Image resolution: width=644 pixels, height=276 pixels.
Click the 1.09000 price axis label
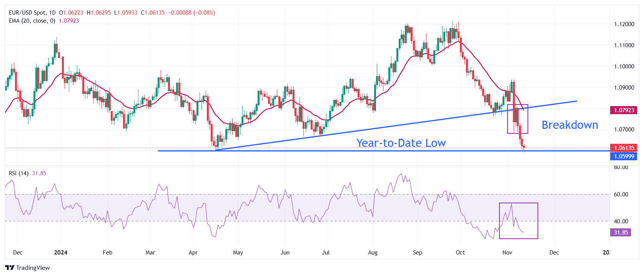pos(624,88)
